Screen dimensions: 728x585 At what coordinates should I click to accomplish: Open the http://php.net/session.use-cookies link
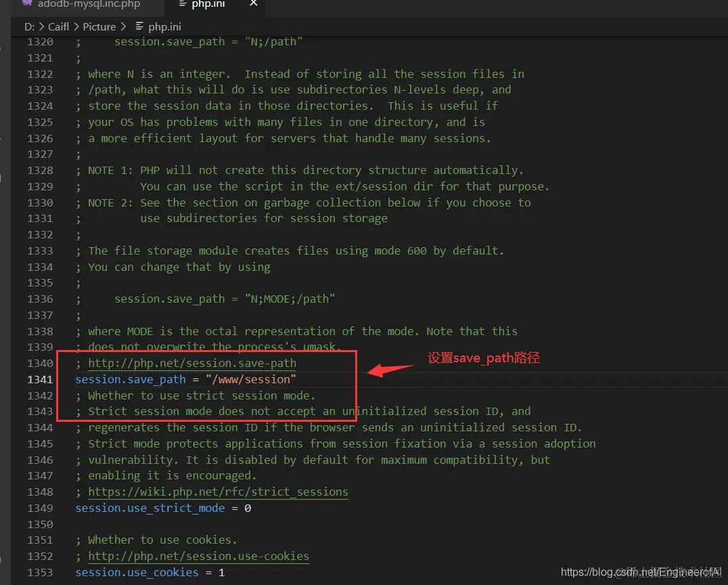pyautogui.click(x=198, y=556)
